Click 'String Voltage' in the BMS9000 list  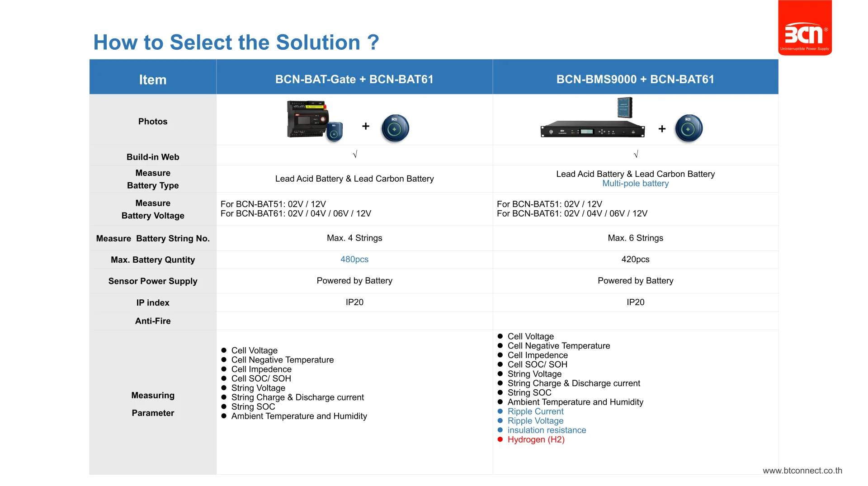point(534,374)
